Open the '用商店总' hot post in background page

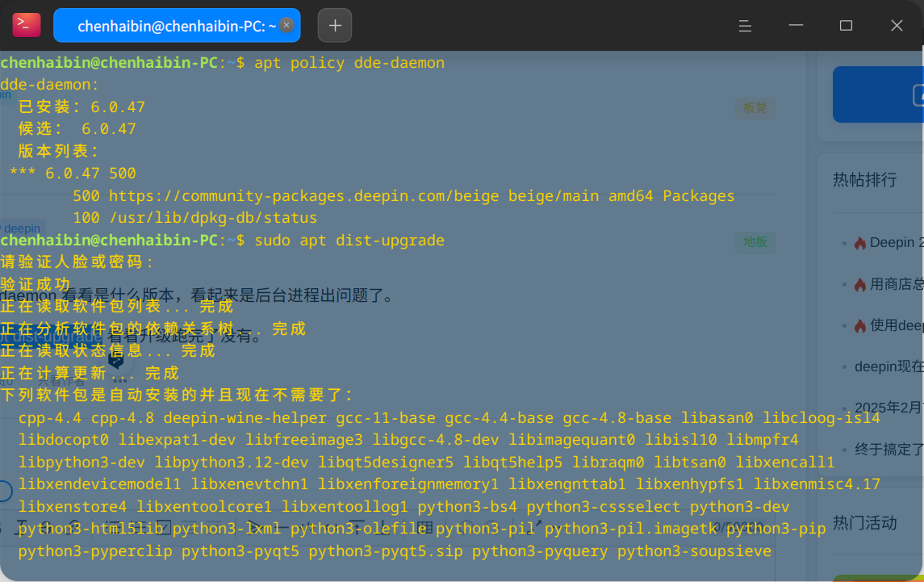coord(888,284)
